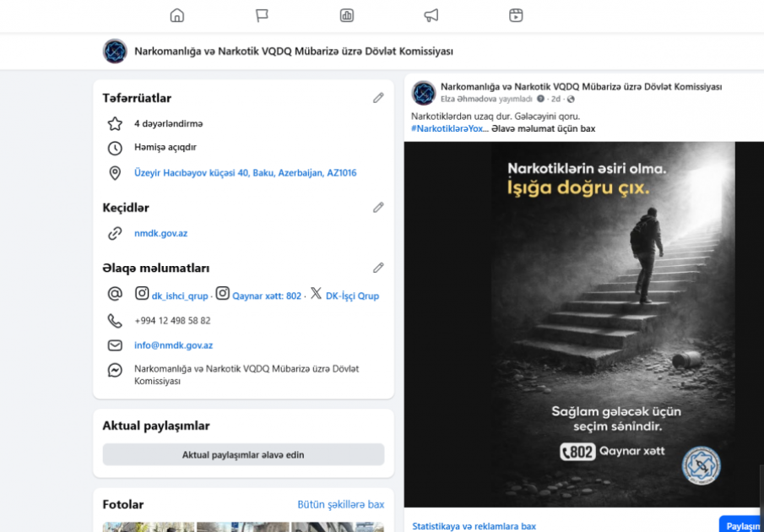This screenshot has width=764, height=532.
Task: Open the anti-drug staircase post image
Action: tap(582, 323)
